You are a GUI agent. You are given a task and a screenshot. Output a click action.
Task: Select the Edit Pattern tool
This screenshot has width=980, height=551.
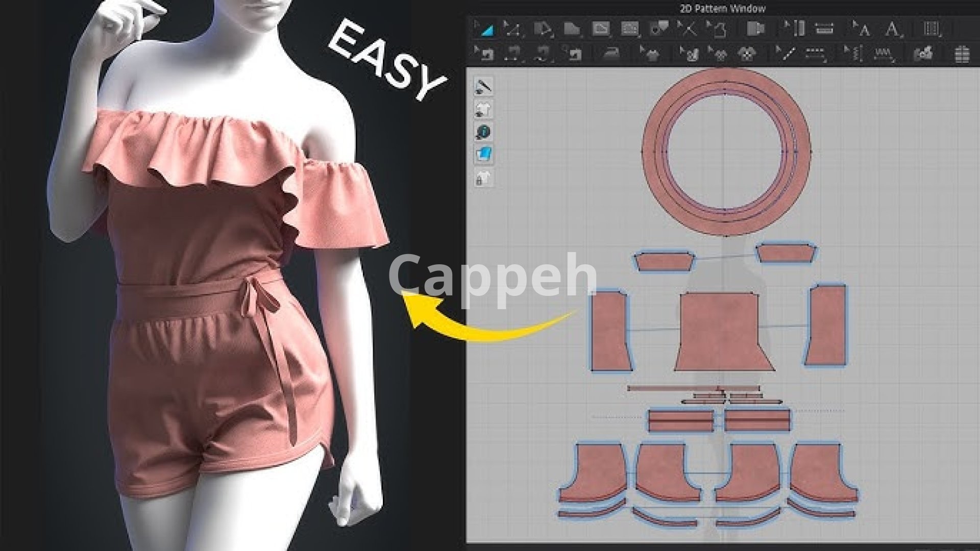click(x=512, y=29)
